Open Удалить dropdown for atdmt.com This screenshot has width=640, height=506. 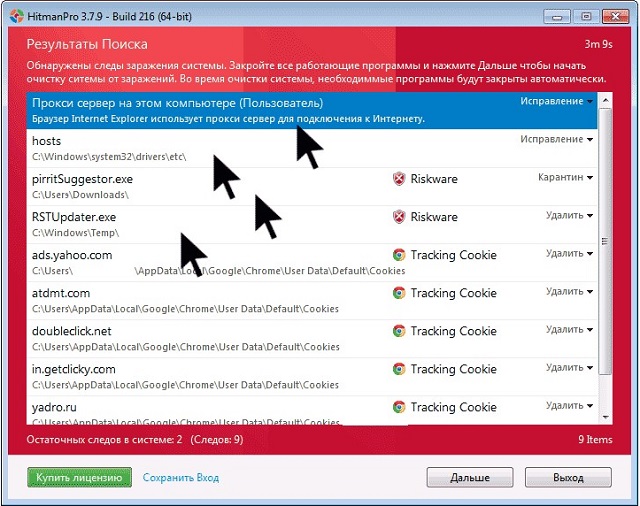pos(569,291)
